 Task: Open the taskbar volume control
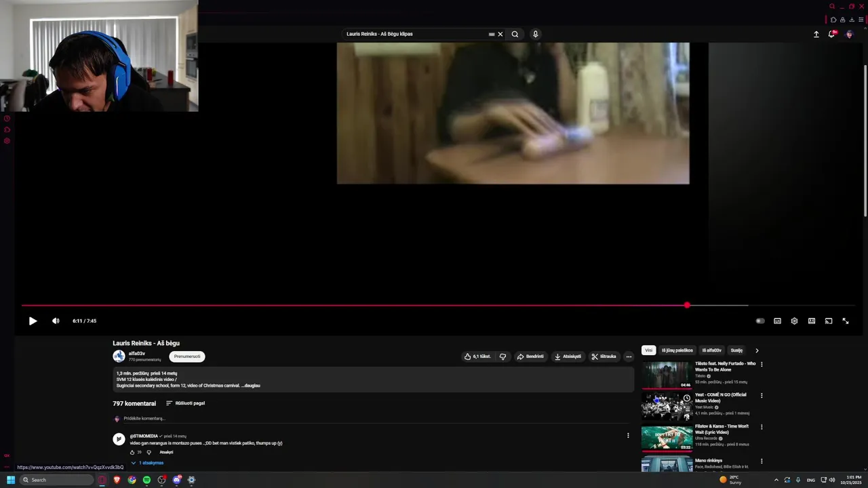[x=832, y=480]
